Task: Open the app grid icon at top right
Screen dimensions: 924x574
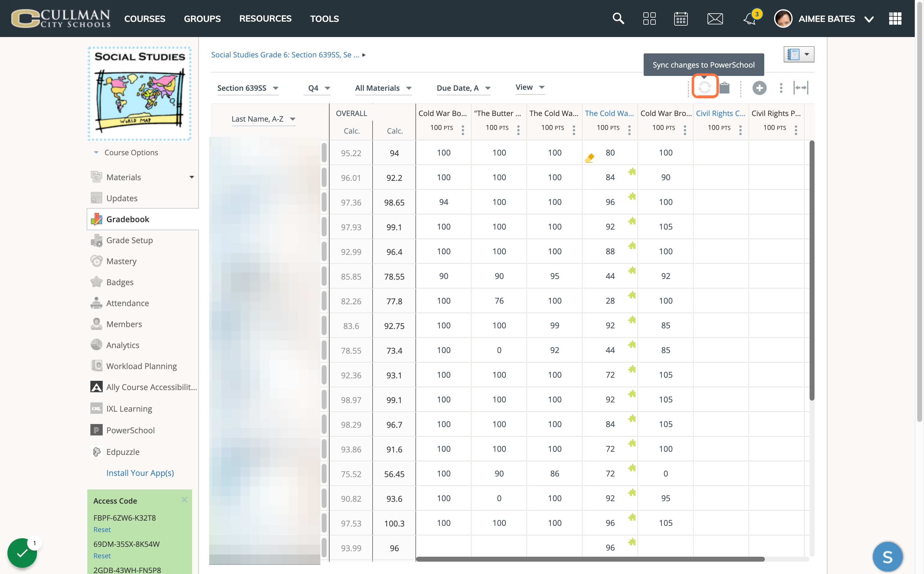Action: [x=895, y=18]
